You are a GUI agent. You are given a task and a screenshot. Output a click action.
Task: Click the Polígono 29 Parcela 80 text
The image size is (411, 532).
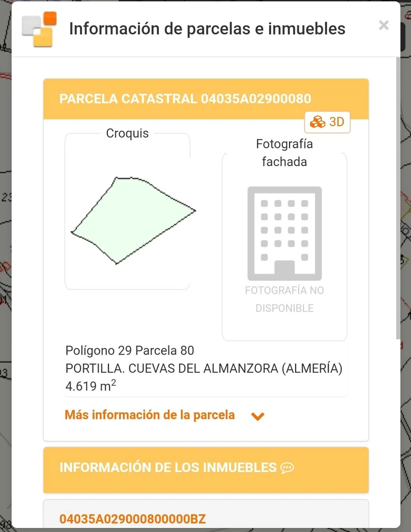pos(130,350)
